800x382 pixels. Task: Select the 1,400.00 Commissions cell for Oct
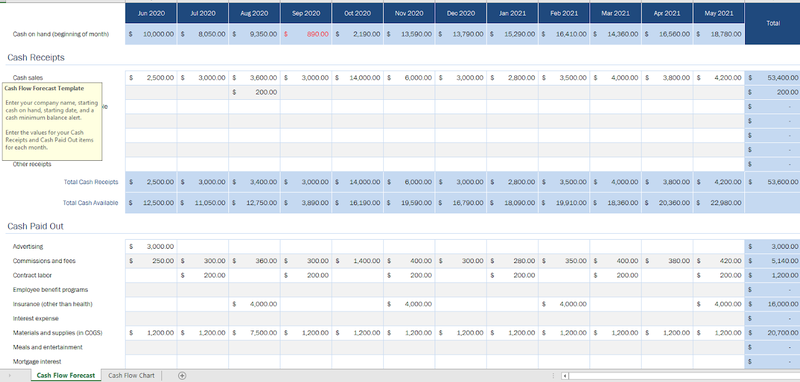pyautogui.click(x=357, y=261)
